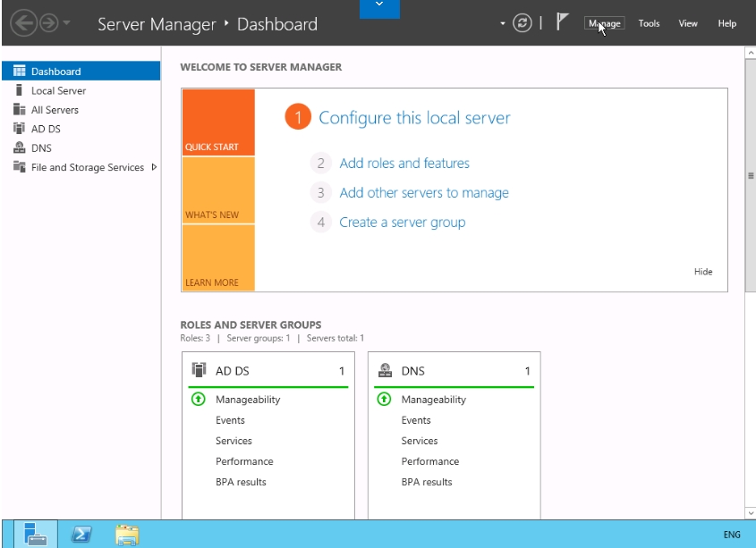Hide the welcome tile
Image resolution: width=756 pixels, height=548 pixels.
point(703,272)
